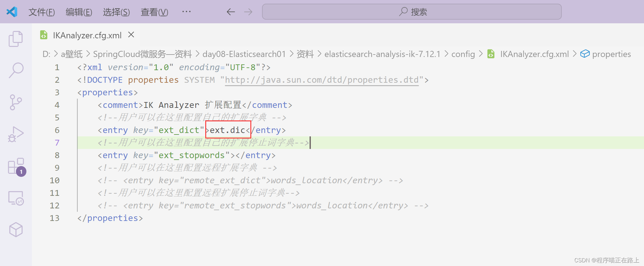Click the VS Code logo icon
Screen dimensions: 644x266
tap(12, 12)
